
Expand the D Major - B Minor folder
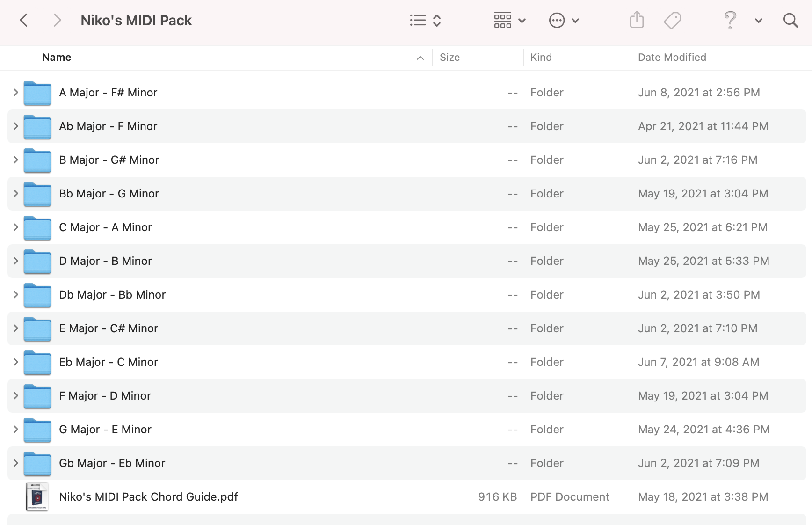pyautogui.click(x=15, y=261)
